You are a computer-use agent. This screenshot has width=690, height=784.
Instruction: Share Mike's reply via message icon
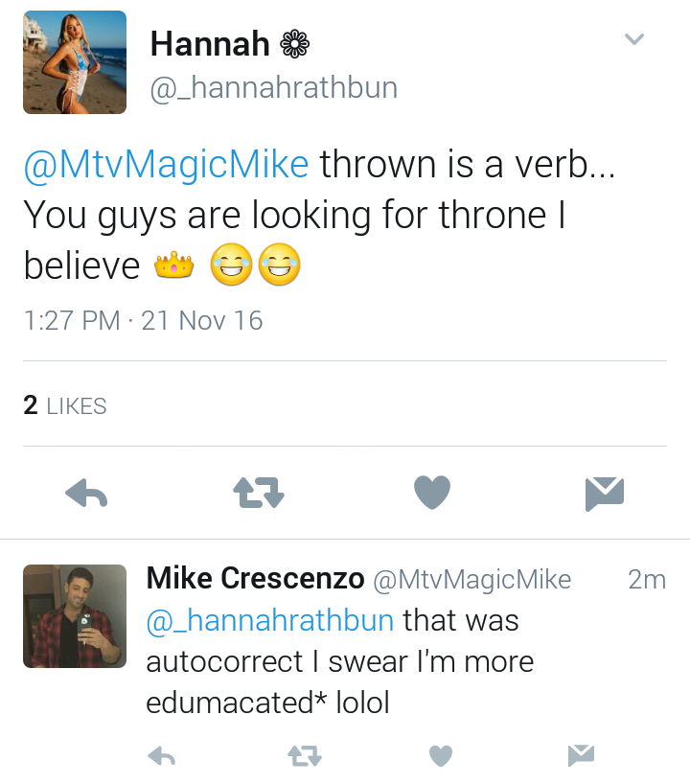581,755
